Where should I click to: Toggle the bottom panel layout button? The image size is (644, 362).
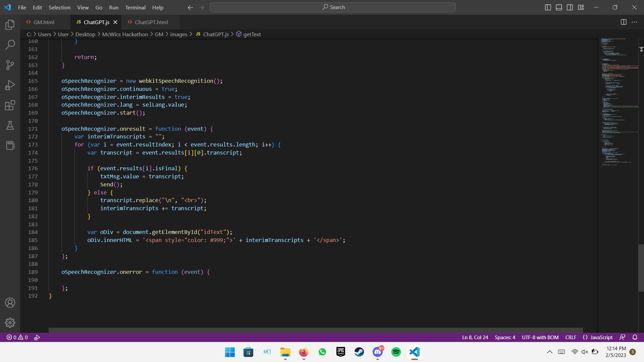[559, 7]
